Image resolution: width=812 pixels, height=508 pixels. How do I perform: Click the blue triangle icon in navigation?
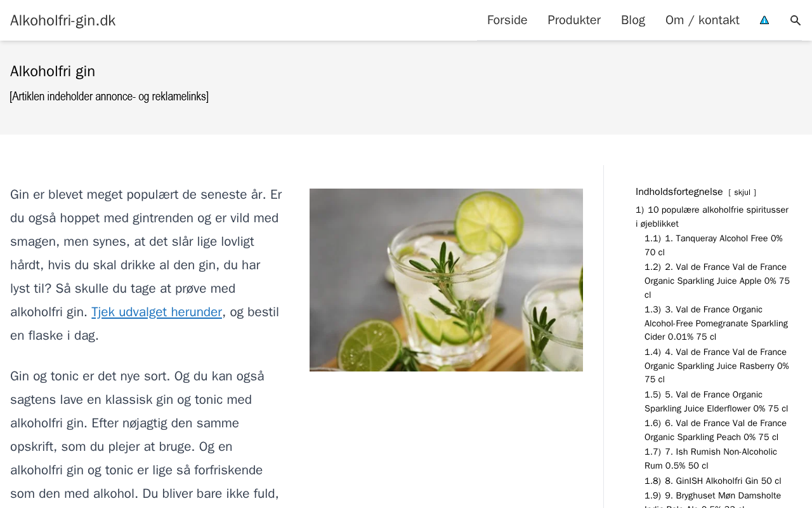[764, 20]
